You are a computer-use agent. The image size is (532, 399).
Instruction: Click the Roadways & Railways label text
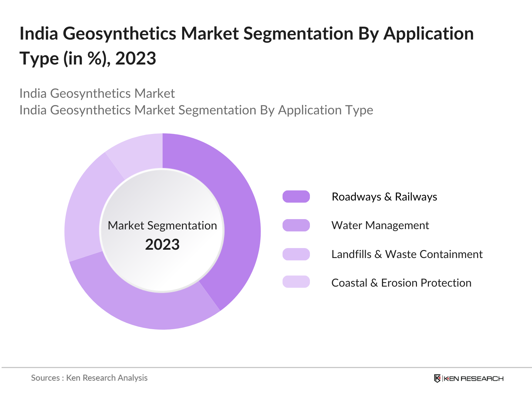(x=384, y=196)
